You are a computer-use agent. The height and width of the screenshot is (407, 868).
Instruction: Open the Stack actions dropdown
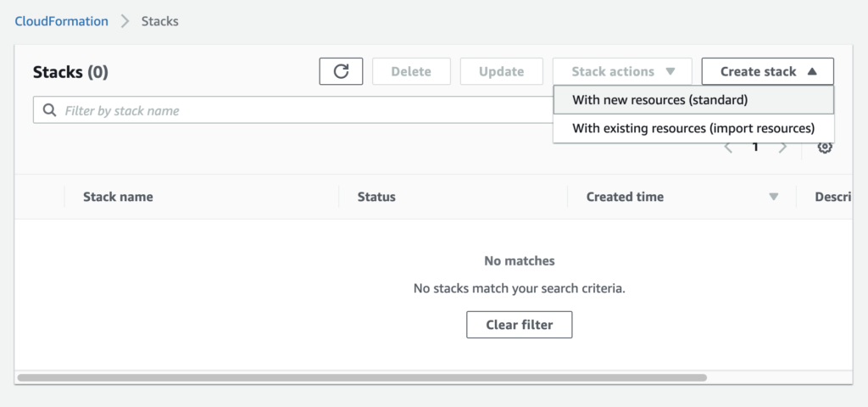pyautogui.click(x=622, y=71)
